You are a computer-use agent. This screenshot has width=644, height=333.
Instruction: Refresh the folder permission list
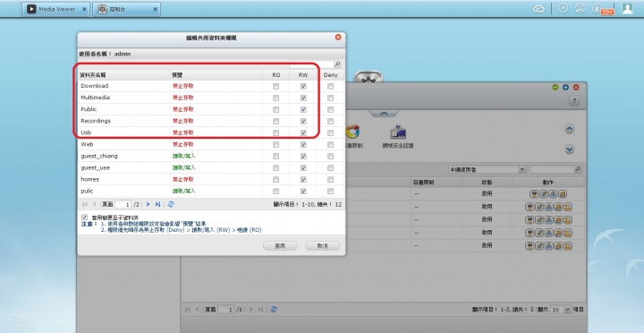(x=171, y=204)
